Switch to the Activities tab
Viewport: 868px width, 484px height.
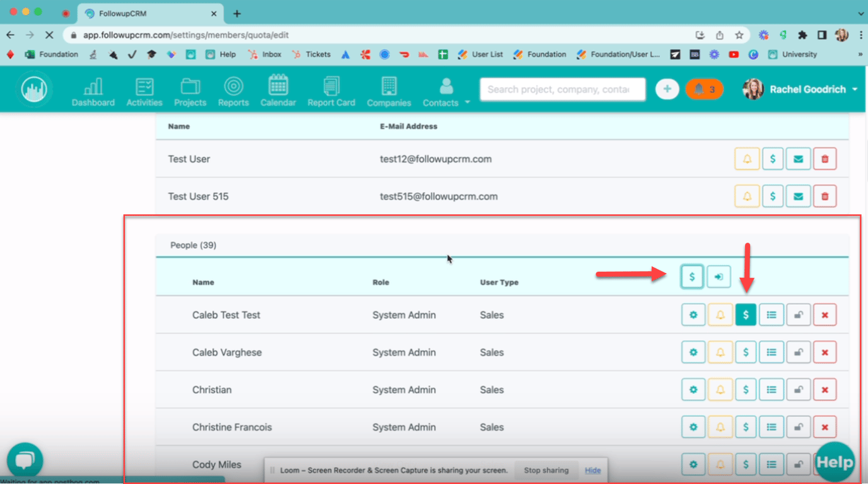click(144, 89)
